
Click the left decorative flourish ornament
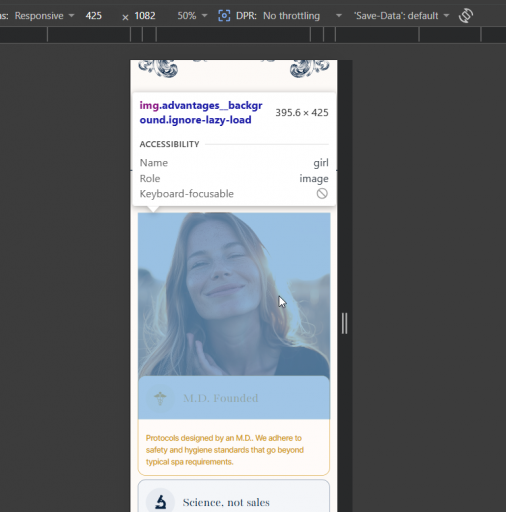pos(158,68)
